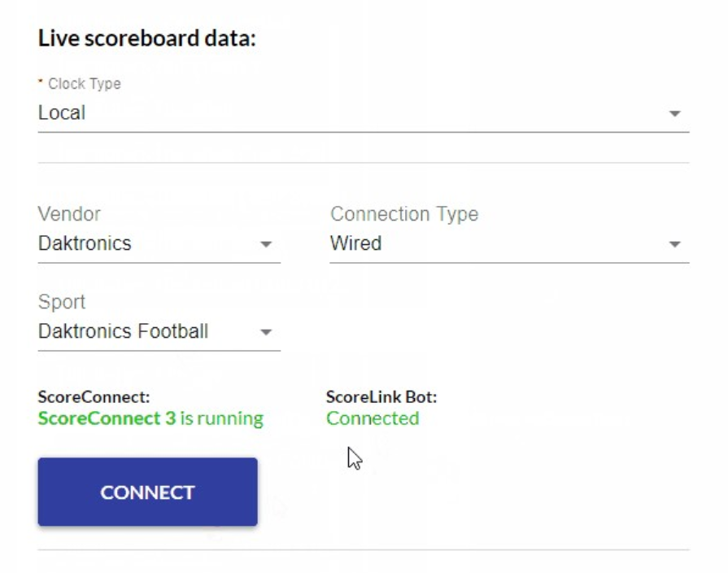
Task: Click the CONNECT button
Action: coord(148,492)
